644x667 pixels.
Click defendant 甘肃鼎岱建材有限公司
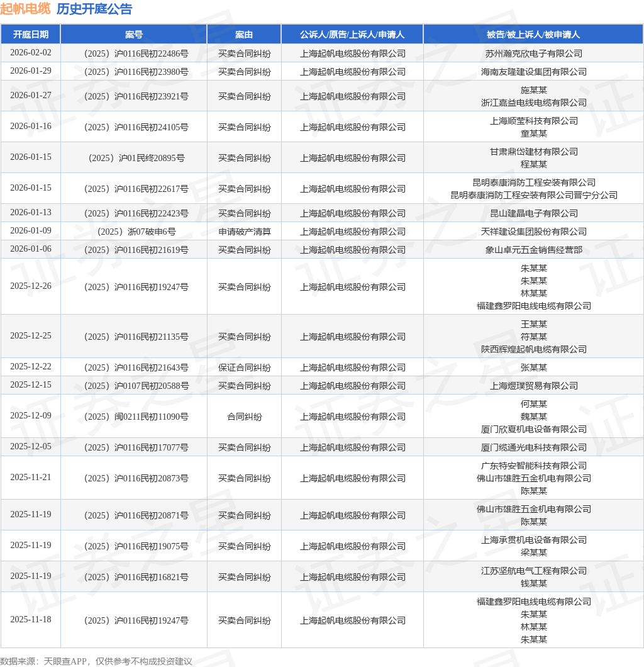click(533, 152)
